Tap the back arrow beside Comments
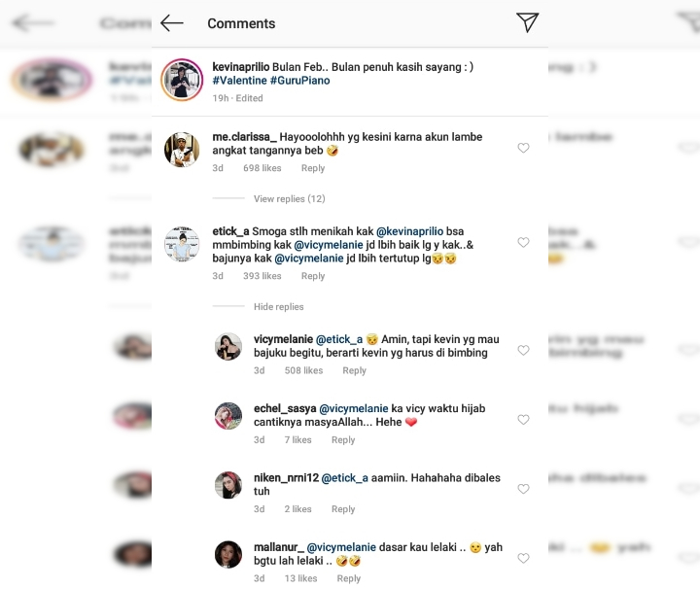 coord(172,23)
